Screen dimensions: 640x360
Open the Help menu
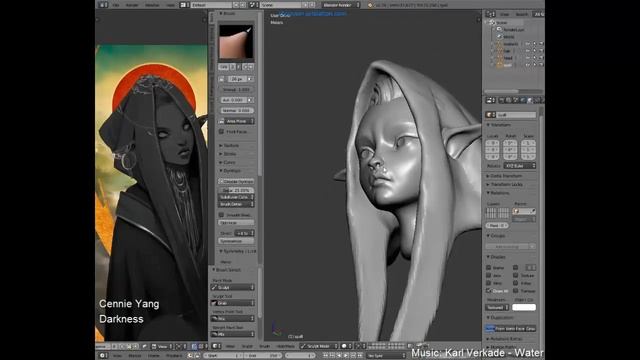pyautogui.click(x=171, y=5)
